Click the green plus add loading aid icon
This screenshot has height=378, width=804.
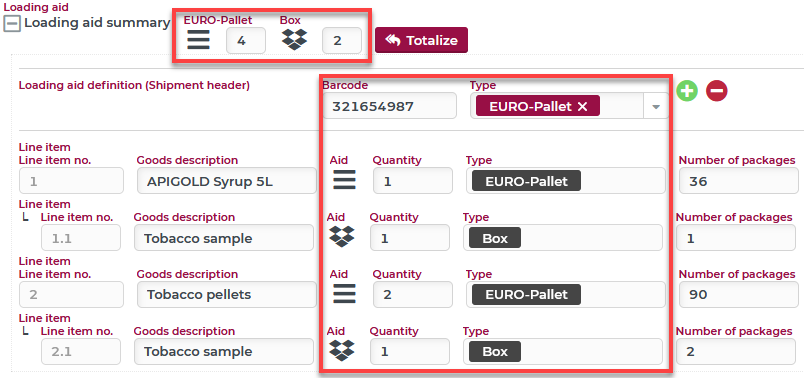[x=687, y=91]
